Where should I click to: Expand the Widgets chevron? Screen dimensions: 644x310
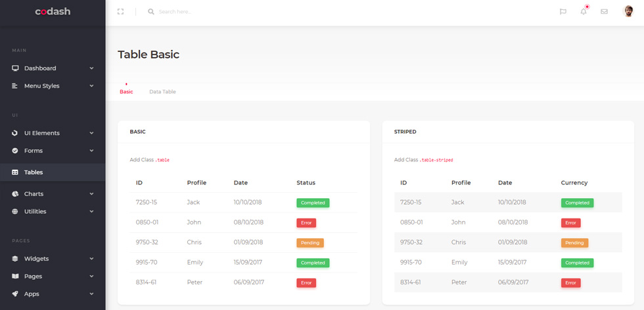tap(91, 259)
